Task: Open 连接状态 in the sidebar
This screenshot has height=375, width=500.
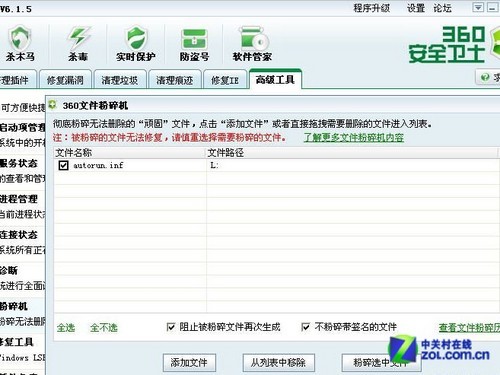Action: [19, 235]
